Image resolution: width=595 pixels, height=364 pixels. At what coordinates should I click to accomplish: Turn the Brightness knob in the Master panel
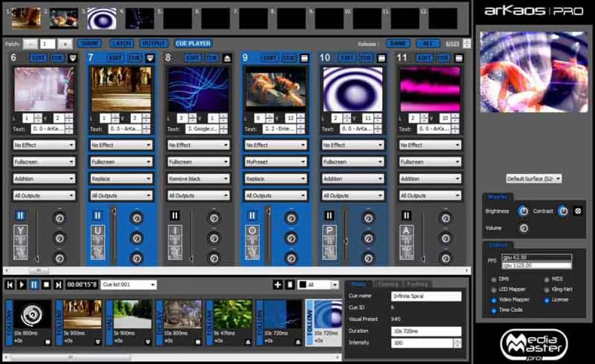point(523,210)
